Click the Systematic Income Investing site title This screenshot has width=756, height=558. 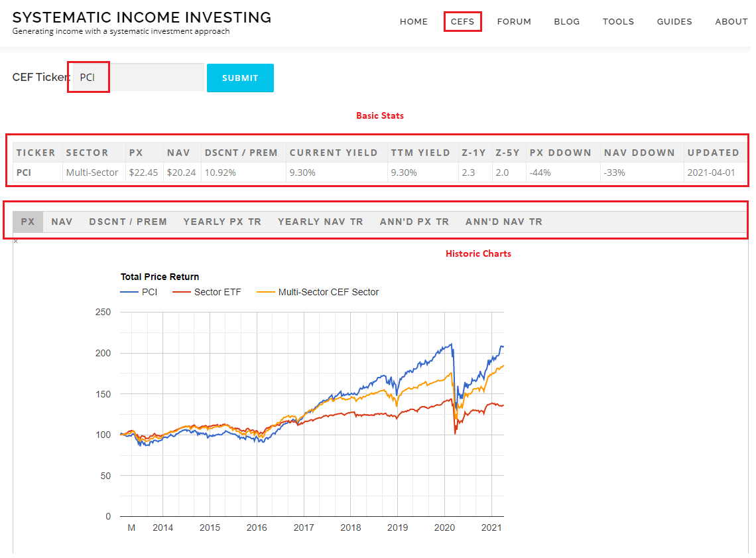(x=142, y=18)
